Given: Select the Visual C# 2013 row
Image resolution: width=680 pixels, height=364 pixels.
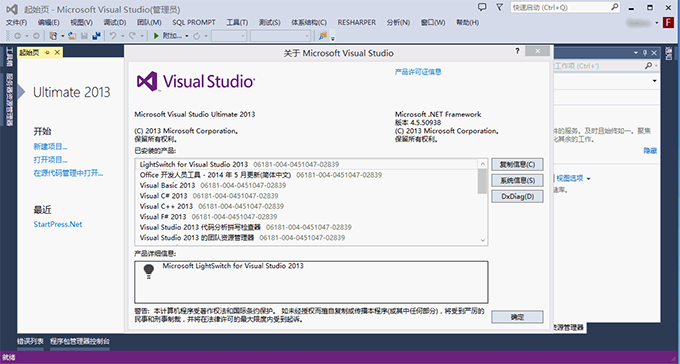Looking at the screenshot, I should tap(307, 196).
